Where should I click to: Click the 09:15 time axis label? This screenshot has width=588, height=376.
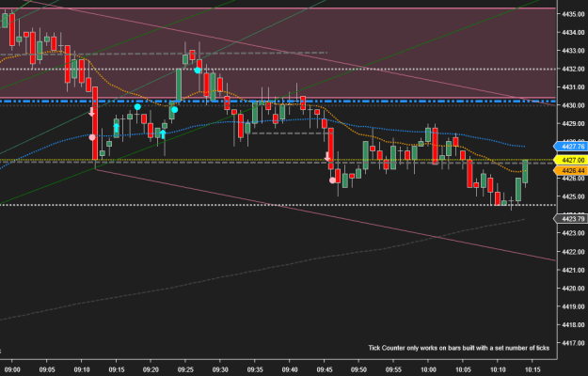(x=116, y=369)
